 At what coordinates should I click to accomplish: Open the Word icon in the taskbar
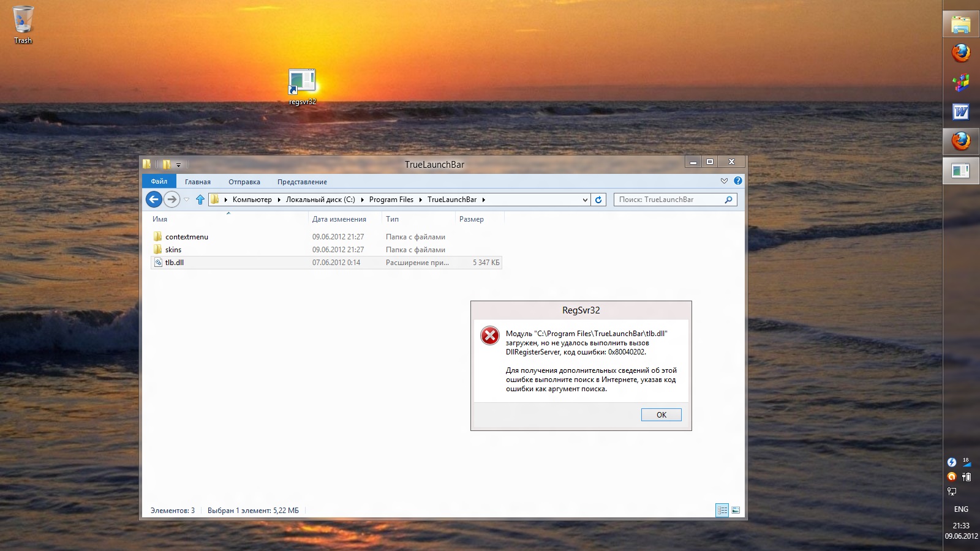coord(960,112)
